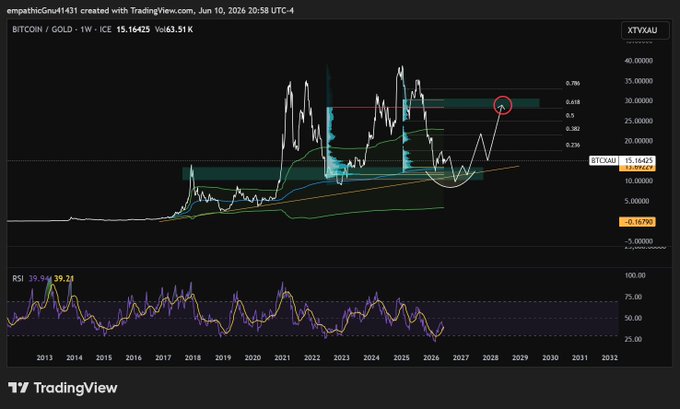The width and height of the screenshot is (680, 409).
Task: Click the 100.00 RSI axis label
Action: (635, 275)
